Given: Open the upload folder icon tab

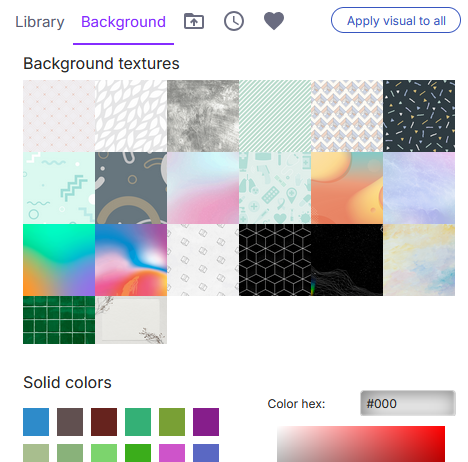Looking at the screenshot, I should click(194, 21).
